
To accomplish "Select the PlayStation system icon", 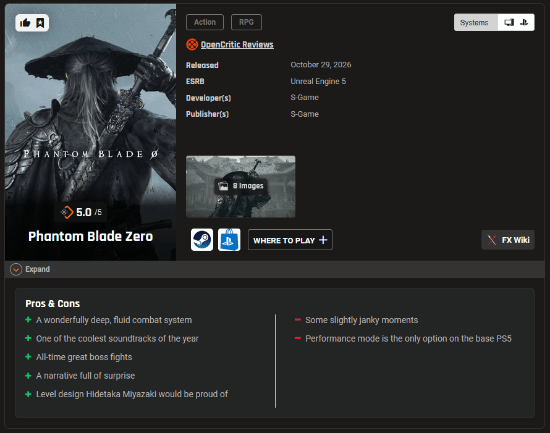I will tap(524, 22).
